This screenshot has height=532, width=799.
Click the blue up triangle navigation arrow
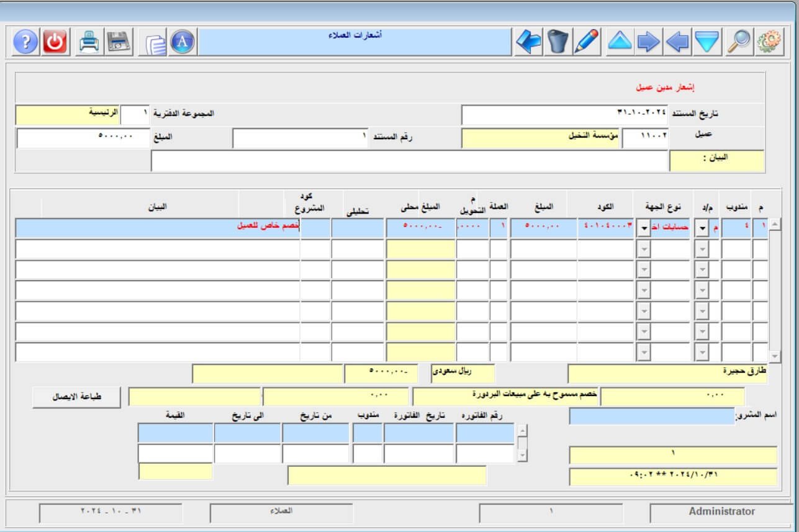tap(619, 42)
